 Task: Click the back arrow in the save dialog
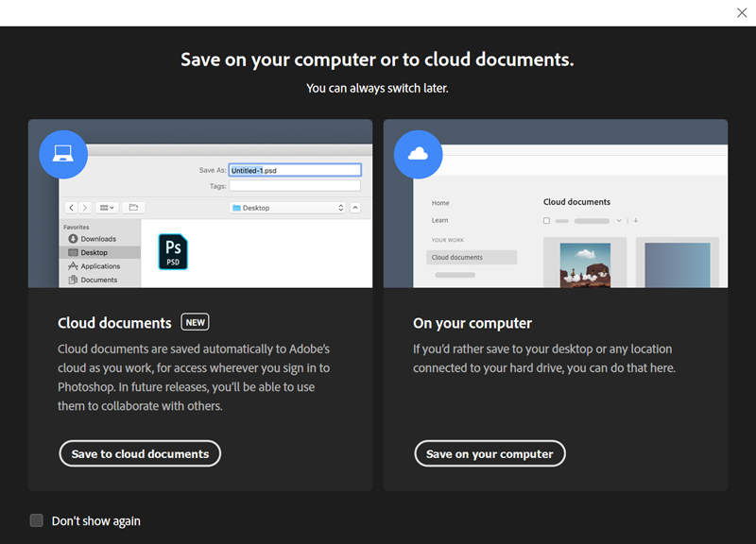pyautogui.click(x=71, y=208)
